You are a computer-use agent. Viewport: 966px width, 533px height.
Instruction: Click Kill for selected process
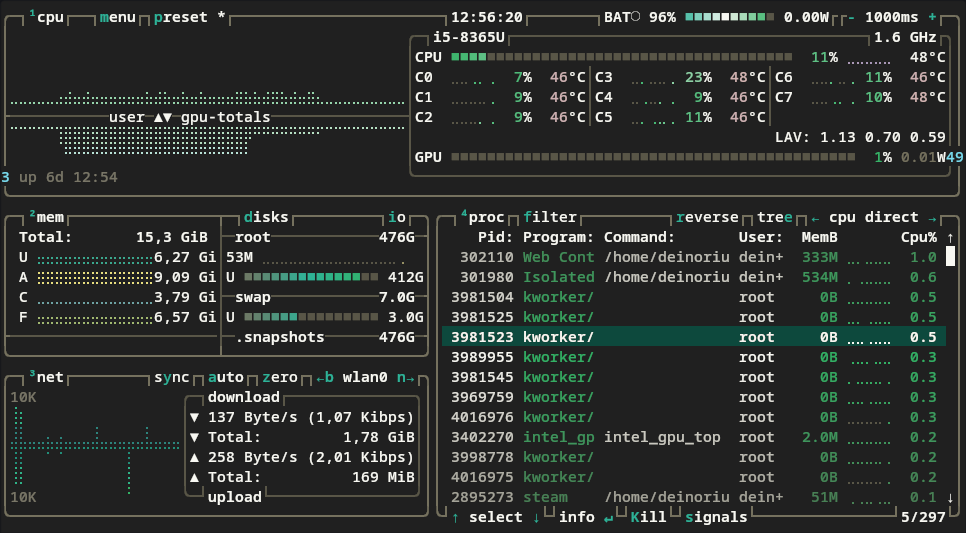click(649, 517)
